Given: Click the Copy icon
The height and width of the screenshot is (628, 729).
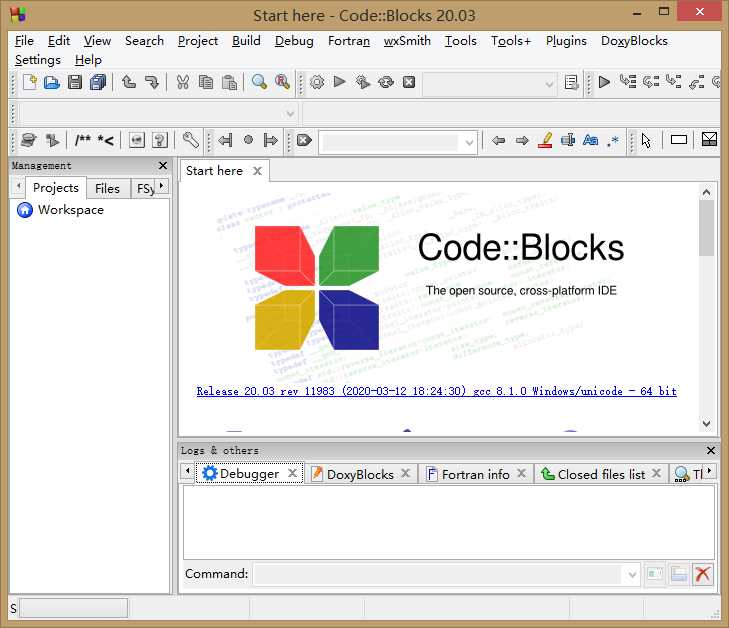Looking at the screenshot, I should [205, 82].
